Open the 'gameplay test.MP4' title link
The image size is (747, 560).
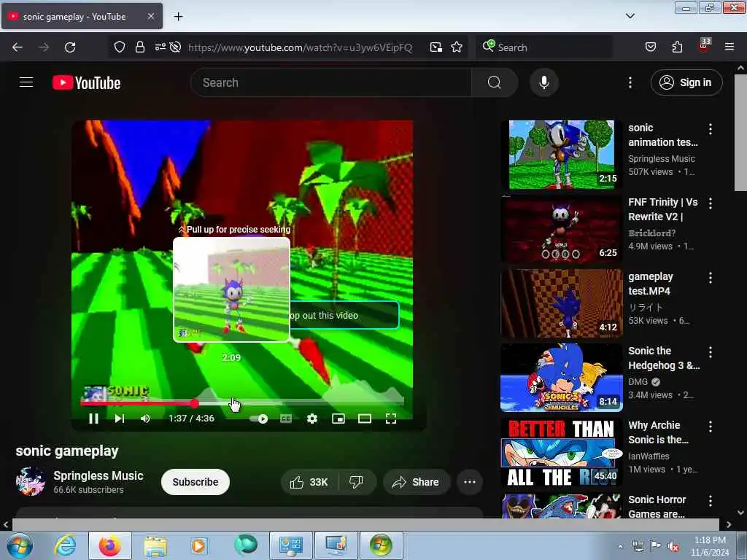click(650, 284)
